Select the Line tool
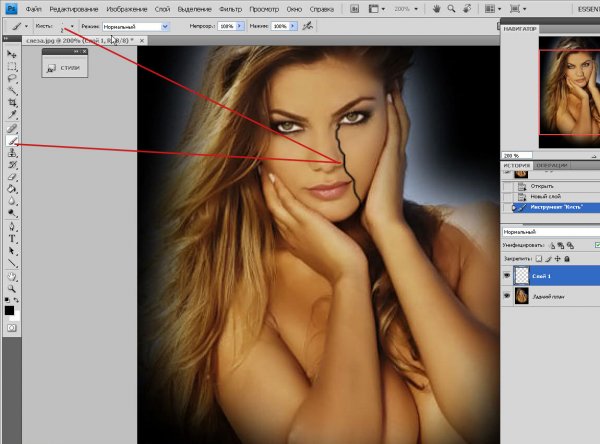The width and height of the screenshot is (600, 444). click(12, 263)
